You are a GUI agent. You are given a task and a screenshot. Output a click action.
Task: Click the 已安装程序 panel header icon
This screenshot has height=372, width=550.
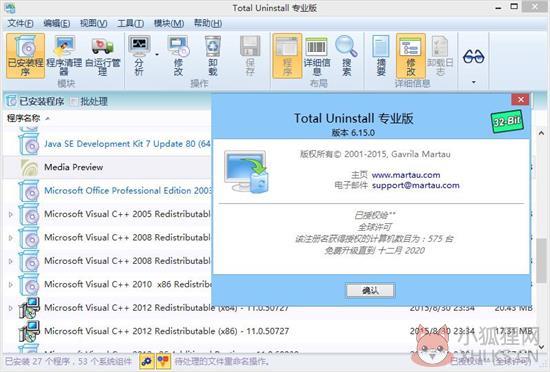point(11,101)
